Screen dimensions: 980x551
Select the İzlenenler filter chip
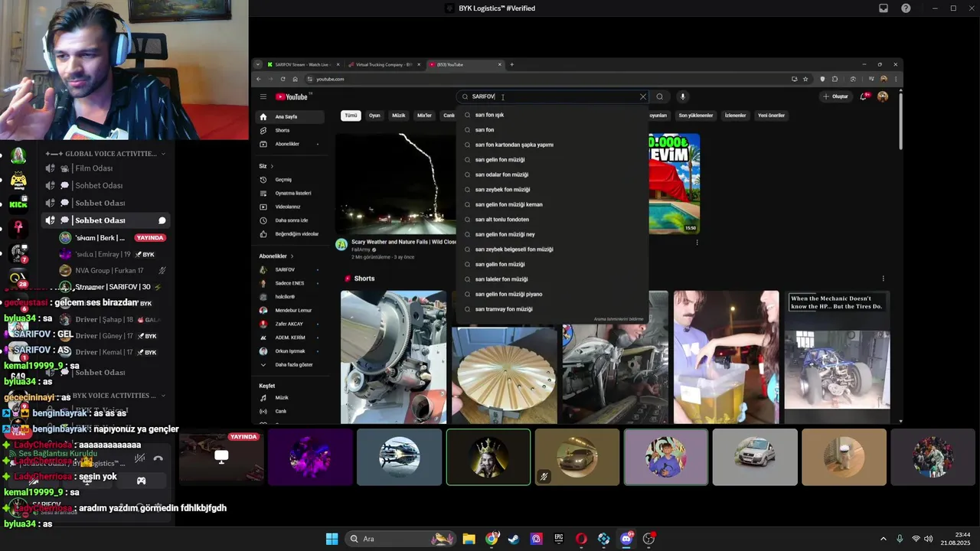(x=735, y=116)
